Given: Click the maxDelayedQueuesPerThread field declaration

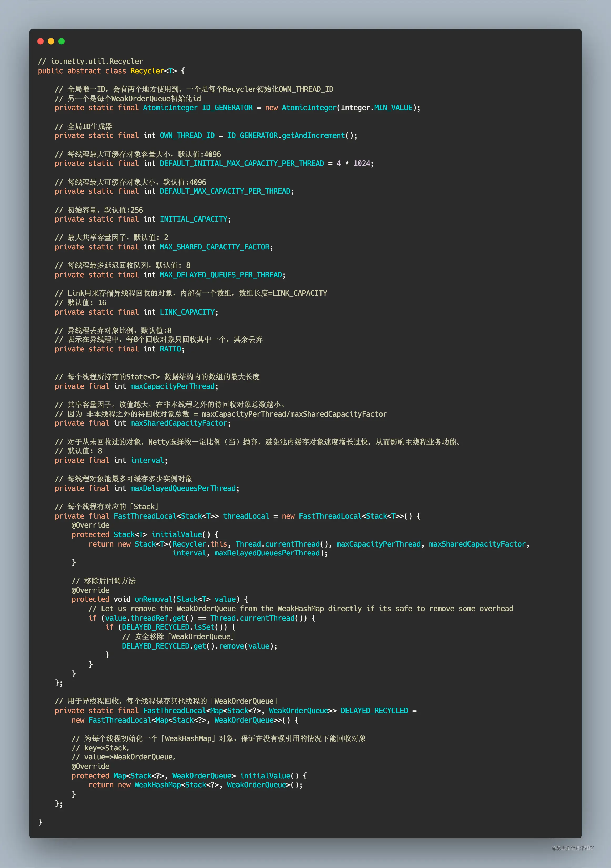Looking at the screenshot, I should tap(147, 488).
